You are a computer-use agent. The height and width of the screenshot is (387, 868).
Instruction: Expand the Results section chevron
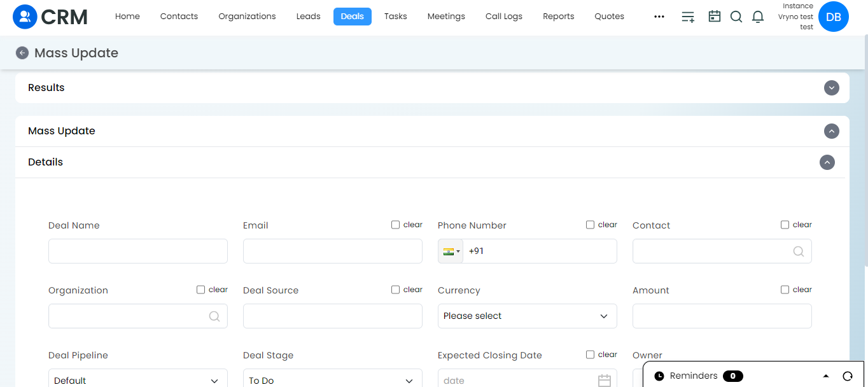[x=832, y=88]
